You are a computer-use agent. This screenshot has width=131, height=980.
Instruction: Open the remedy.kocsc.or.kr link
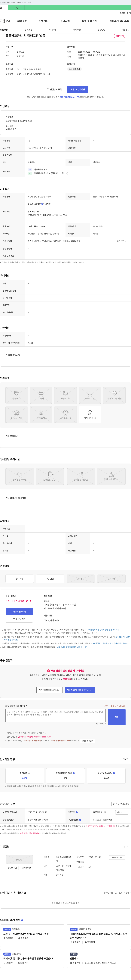point(35,737)
